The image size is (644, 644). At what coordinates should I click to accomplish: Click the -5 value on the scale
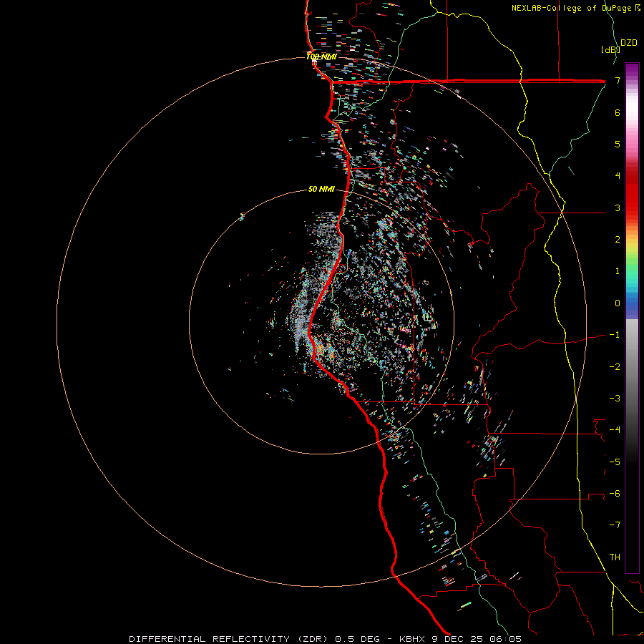(x=615, y=462)
